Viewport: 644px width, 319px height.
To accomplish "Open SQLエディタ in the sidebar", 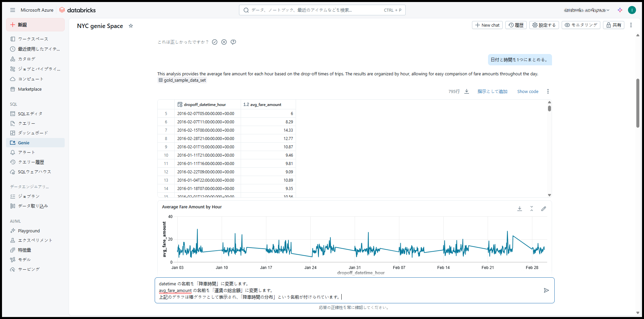I will [x=30, y=114].
